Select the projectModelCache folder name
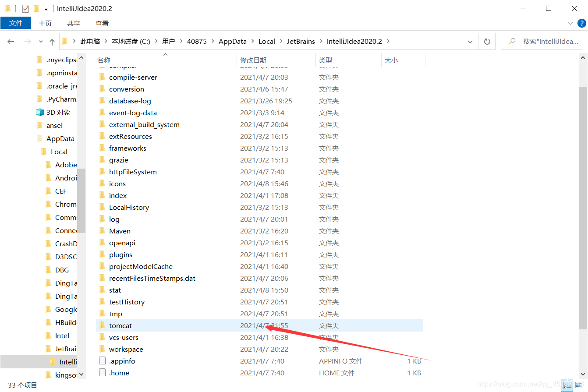This screenshot has width=588, height=392. (141, 266)
